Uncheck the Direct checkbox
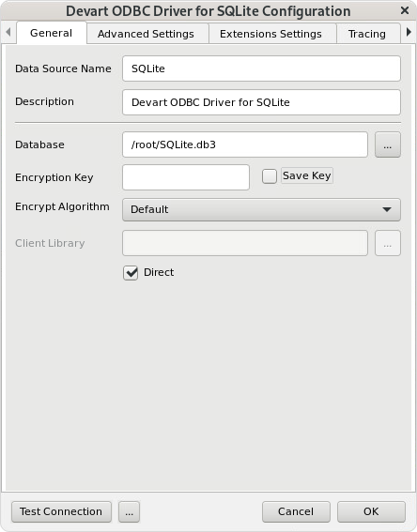Image resolution: width=417 pixels, height=532 pixels. pos(131,272)
